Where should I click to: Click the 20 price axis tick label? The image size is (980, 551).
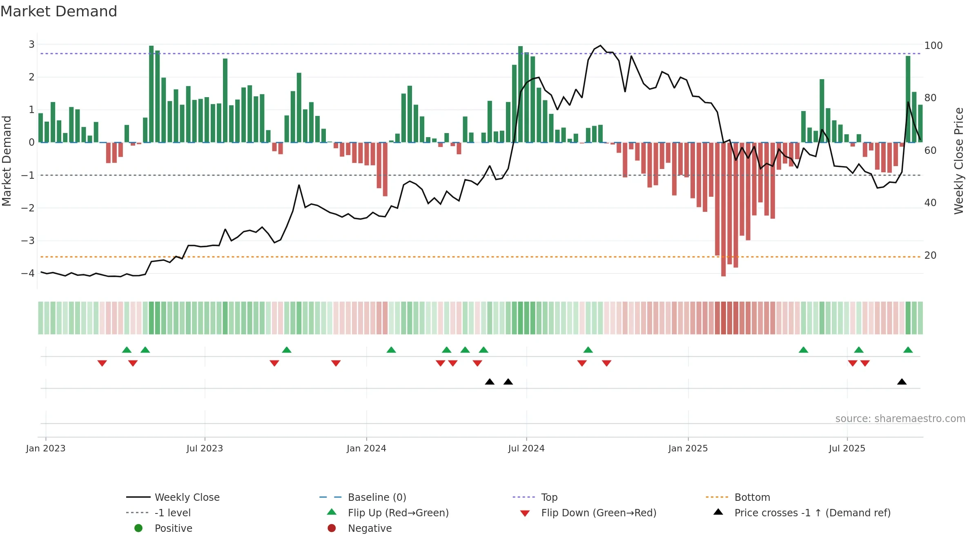(x=931, y=255)
